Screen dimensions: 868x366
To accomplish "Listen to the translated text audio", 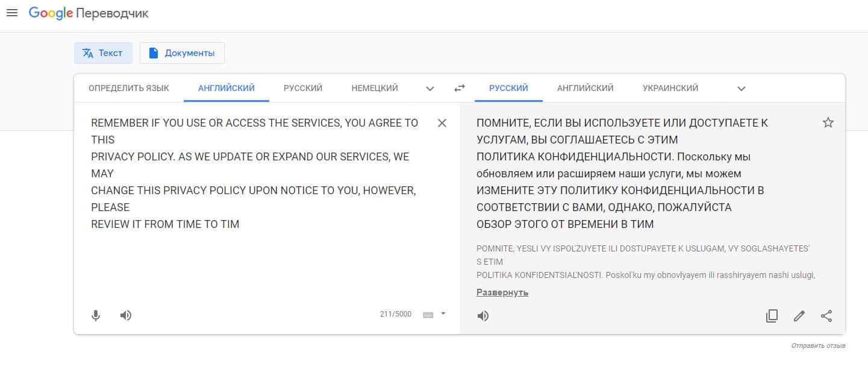I will tap(483, 315).
